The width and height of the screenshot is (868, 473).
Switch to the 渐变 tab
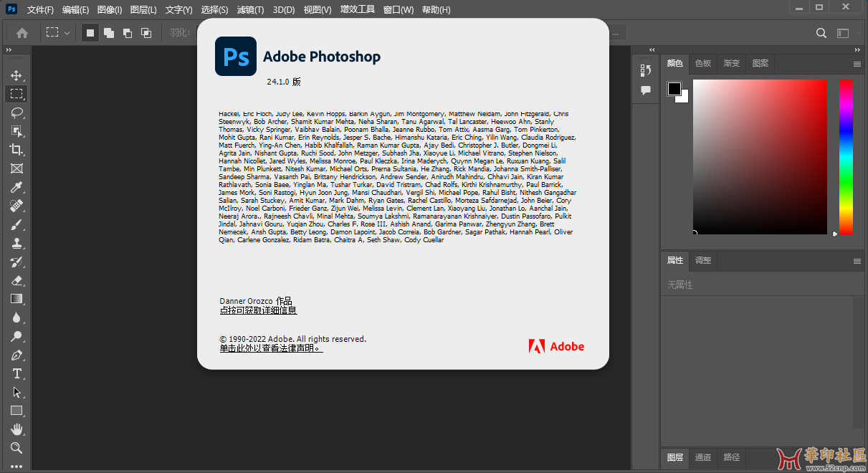click(x=732, y=63)
